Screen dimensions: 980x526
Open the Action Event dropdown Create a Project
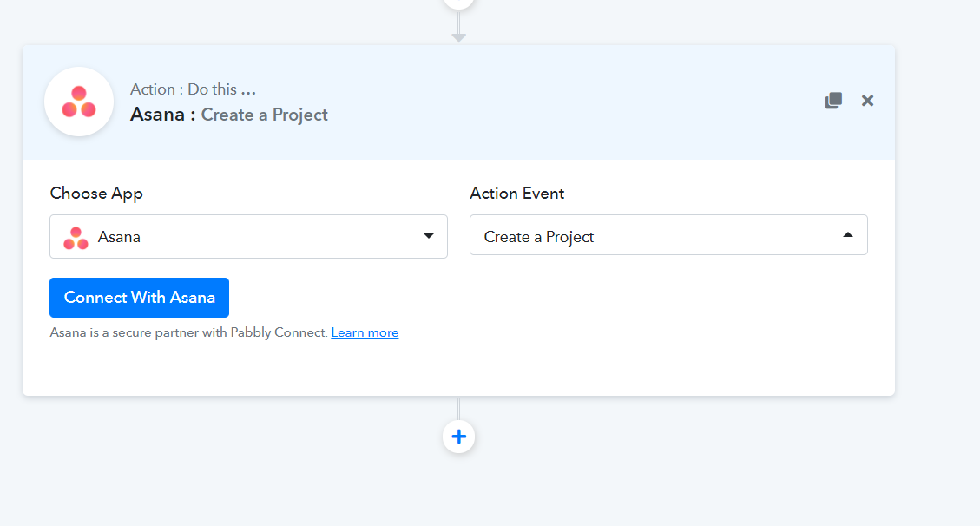point(668,235)
